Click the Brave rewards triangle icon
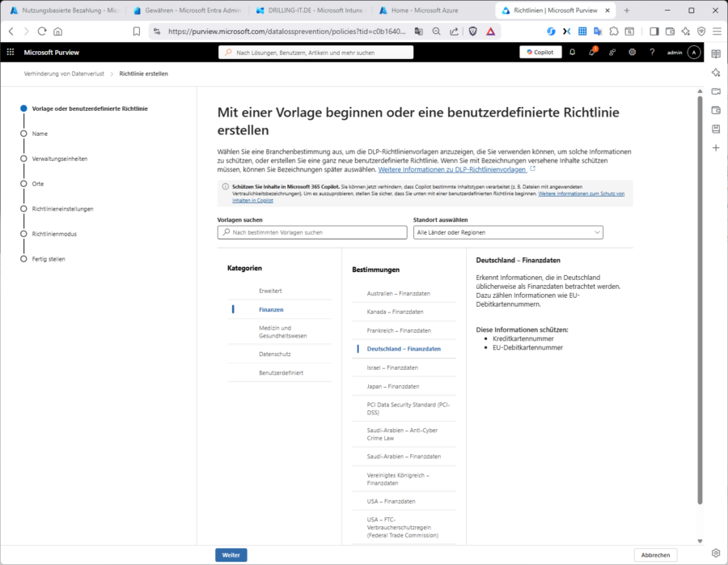The width and height of the screenshot is (728, 565). pyautogui.click(x=490, y=31)
